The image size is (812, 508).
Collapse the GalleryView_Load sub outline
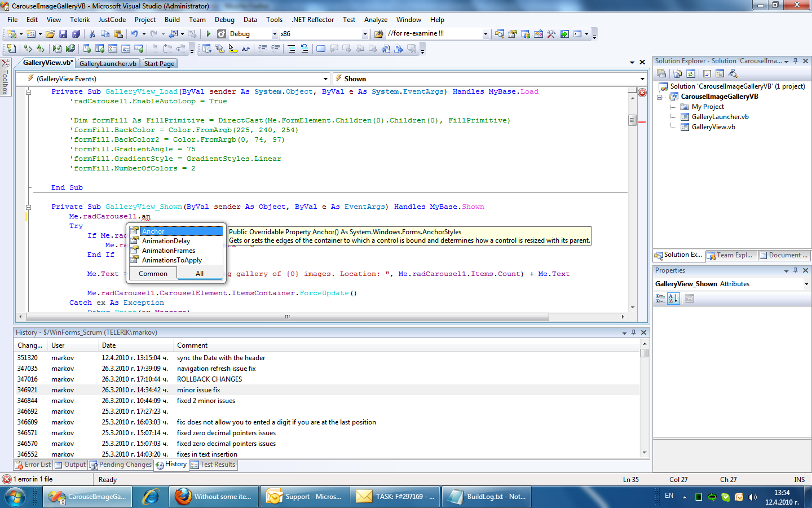point(28,91)
